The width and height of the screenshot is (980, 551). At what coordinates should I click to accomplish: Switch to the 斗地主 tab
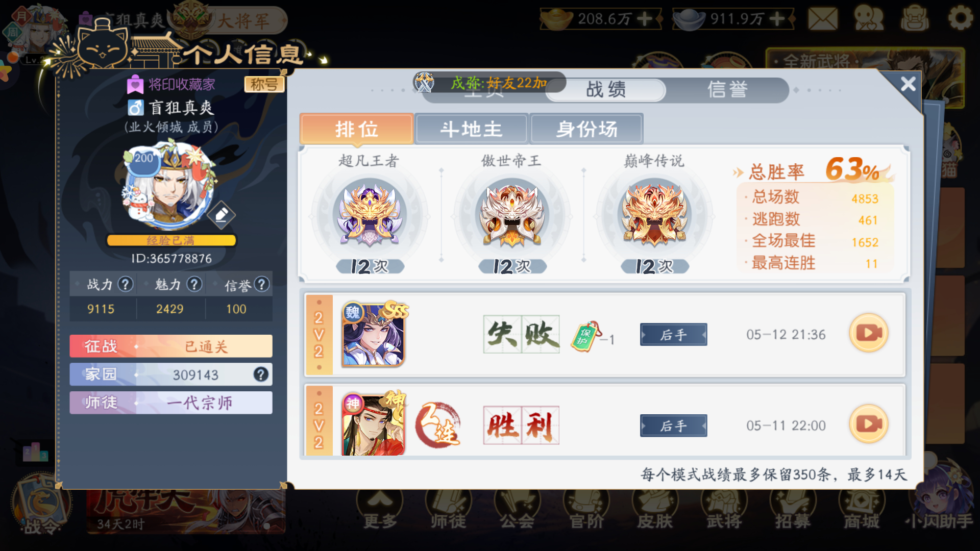pos(471,129)
